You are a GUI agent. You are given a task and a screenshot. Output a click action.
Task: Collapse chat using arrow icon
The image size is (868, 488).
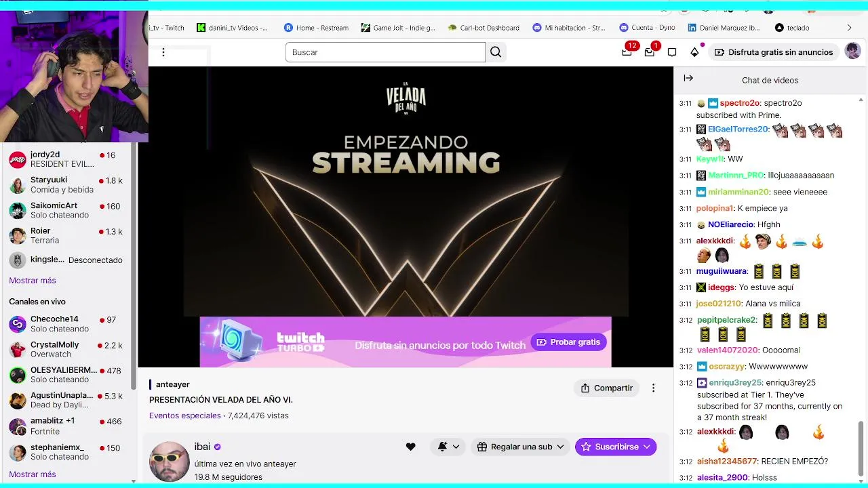tap(688, 79)
